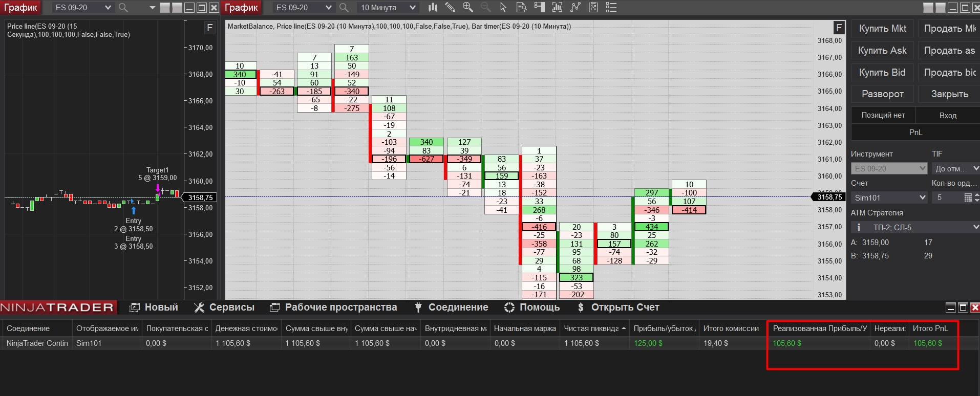Open the 10 Минута interval dropdown
This screenshot has height=396, width=980.
tap(388, 8)
